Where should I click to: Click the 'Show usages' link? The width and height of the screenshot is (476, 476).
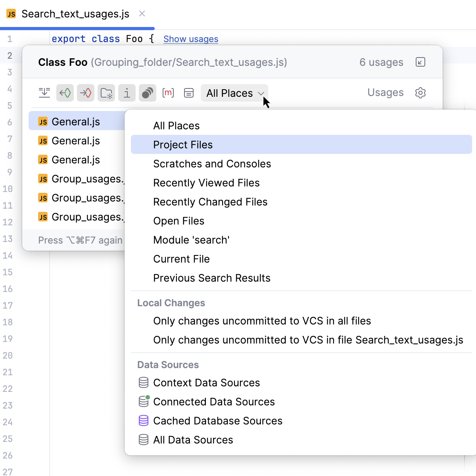pos(190,39)
